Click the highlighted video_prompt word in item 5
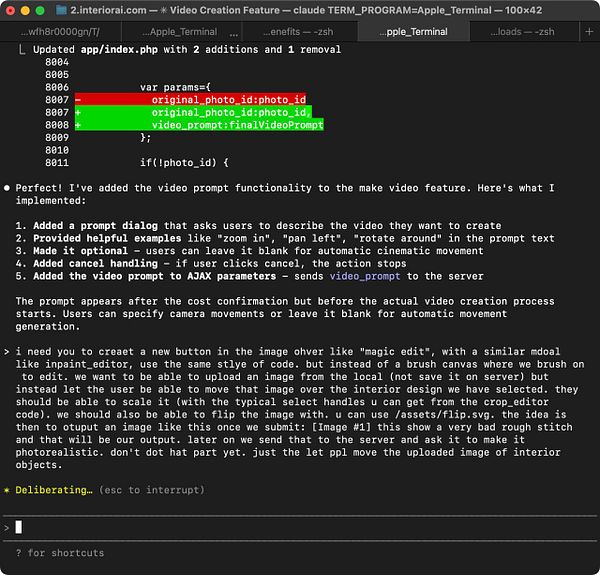600x575 pixels. [x=365, y=276]
